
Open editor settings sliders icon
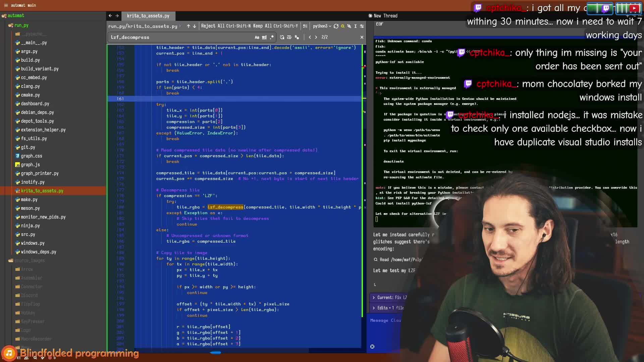click(x=362, y=26)
